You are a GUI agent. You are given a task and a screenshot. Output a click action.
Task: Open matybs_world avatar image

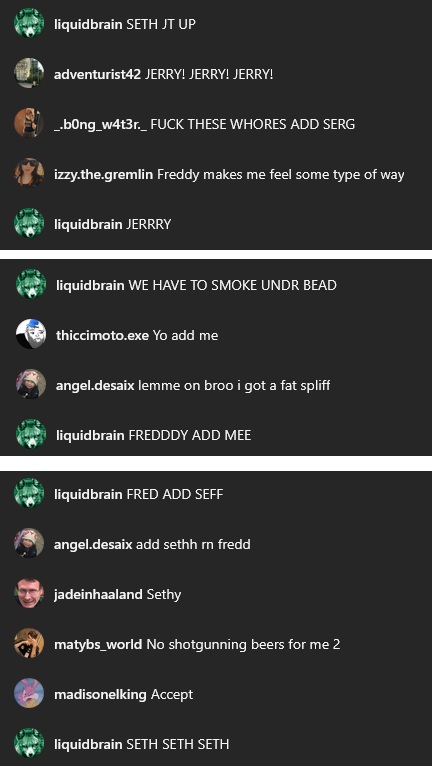pyautogui.click(x=29, y=643)
